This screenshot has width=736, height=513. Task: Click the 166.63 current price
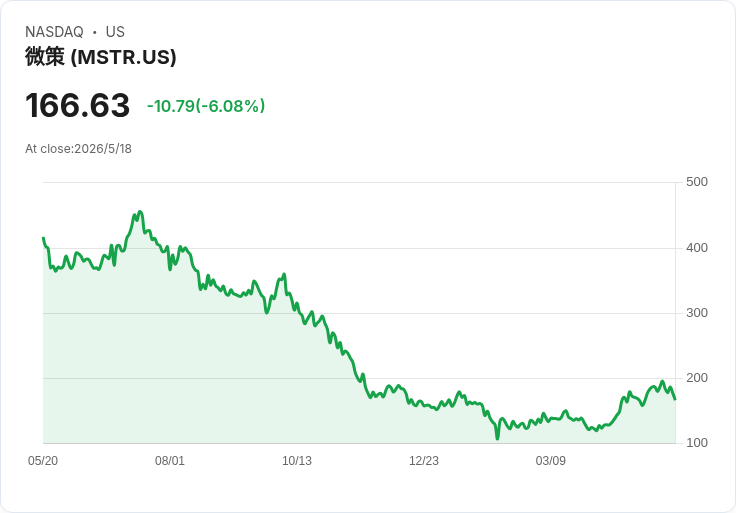tap(77, 105)
